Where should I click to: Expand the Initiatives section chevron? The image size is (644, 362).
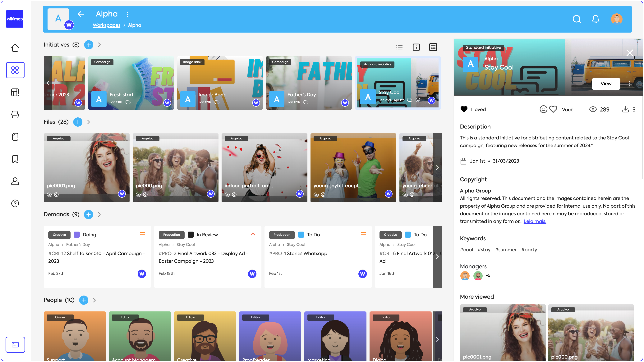99,45
